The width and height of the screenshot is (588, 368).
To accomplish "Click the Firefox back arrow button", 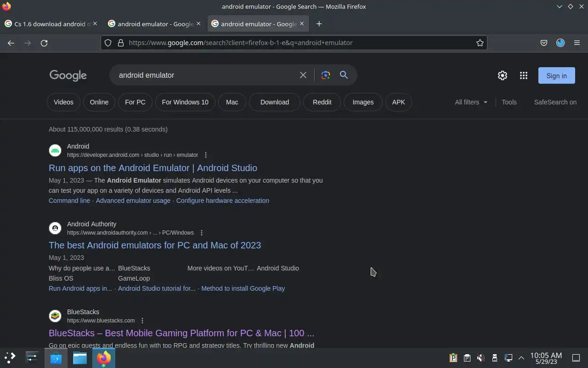I will [x=11, y=43].
